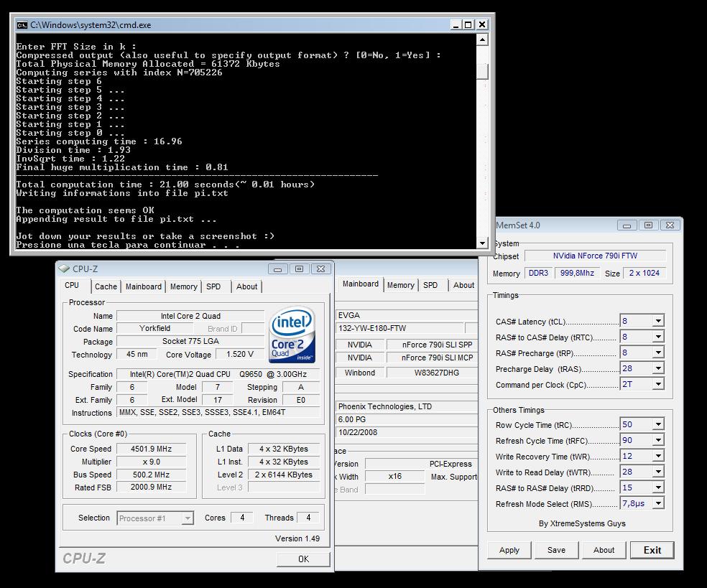This screenshot has height=588, width=707.
Task: Select the CPU tab in CPU-Z
Action: [72, 285]
